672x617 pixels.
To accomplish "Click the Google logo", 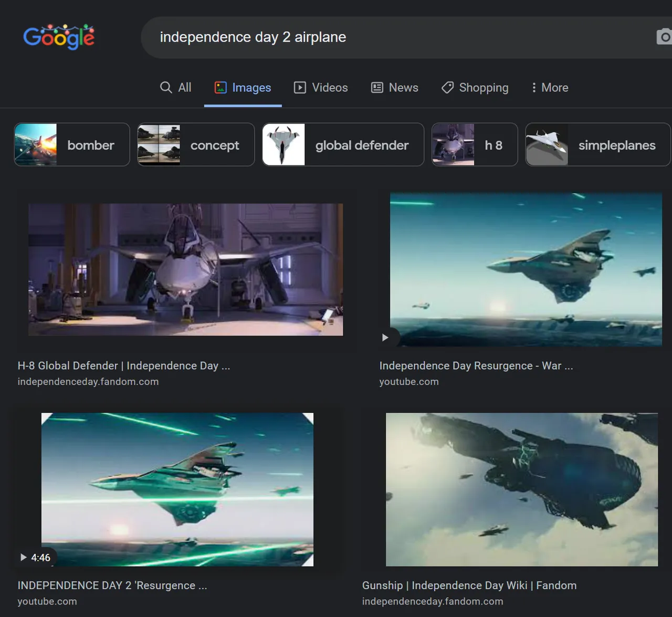I will 59,37.
